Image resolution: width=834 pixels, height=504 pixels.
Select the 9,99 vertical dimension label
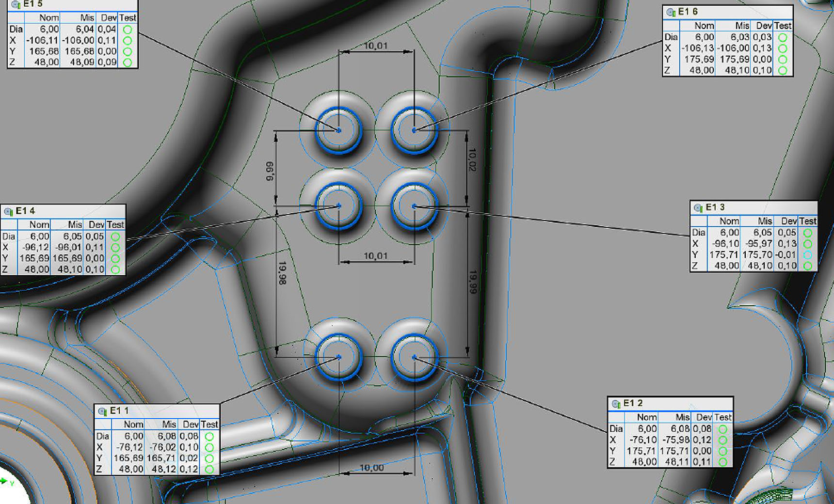(x=270, y=172)
